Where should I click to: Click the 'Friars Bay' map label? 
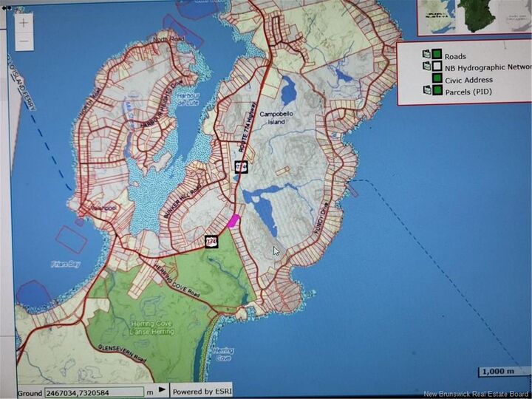point(66,264)
